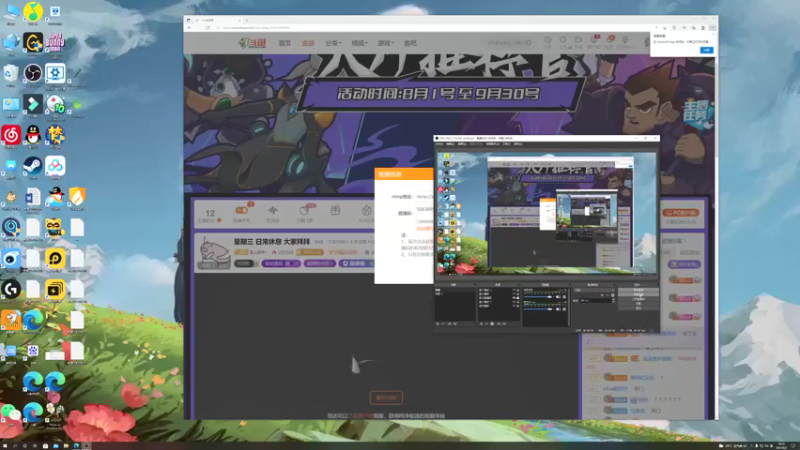Click the Douyu logo in the website header
The image size is (800, 450).
[252, 43]
